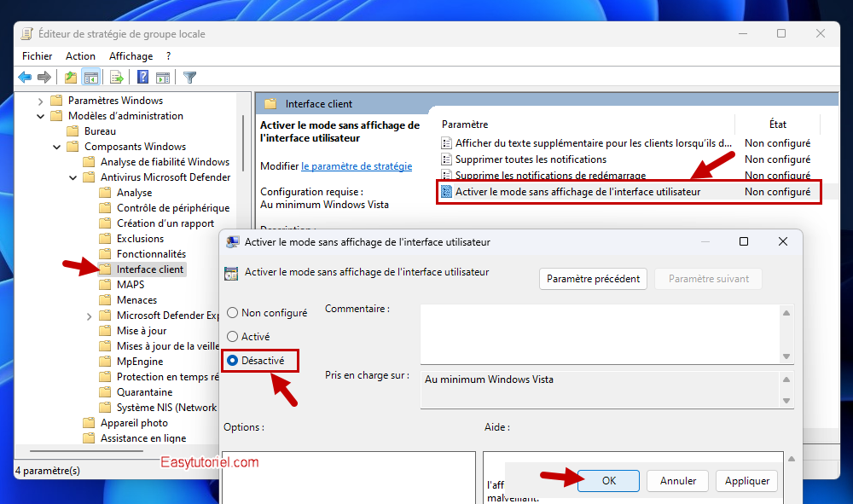Click the Export list toolbar icon
Screen dimensions: 853x504
(116, 78)
